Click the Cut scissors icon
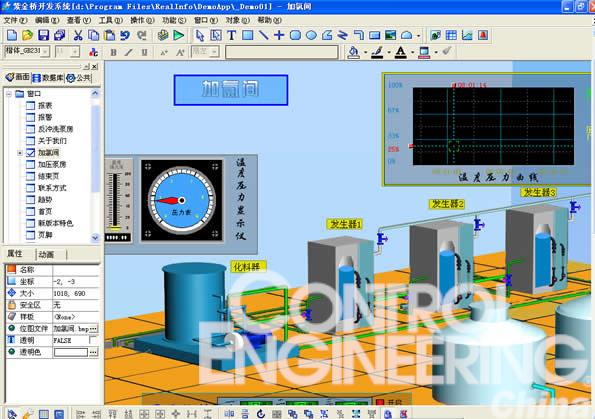The height and width of the screenshot is (419, 595). [78, 35]
